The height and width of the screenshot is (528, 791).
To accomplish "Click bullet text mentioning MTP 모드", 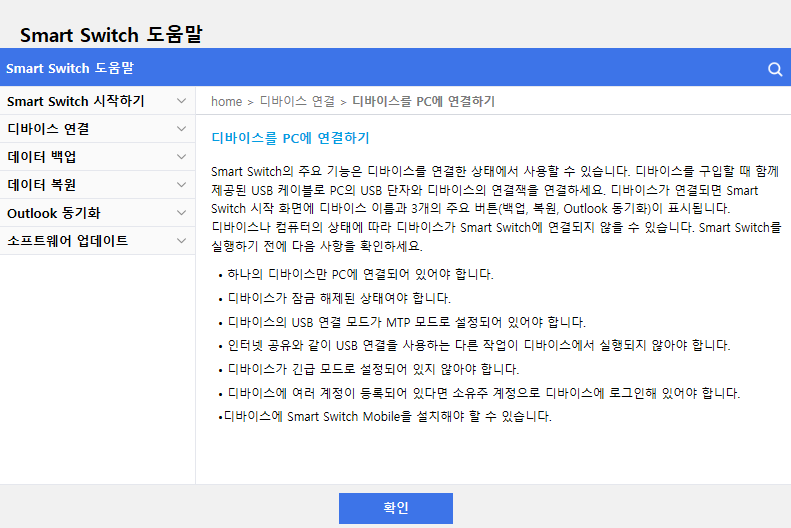I will click(x=407, y=322).
